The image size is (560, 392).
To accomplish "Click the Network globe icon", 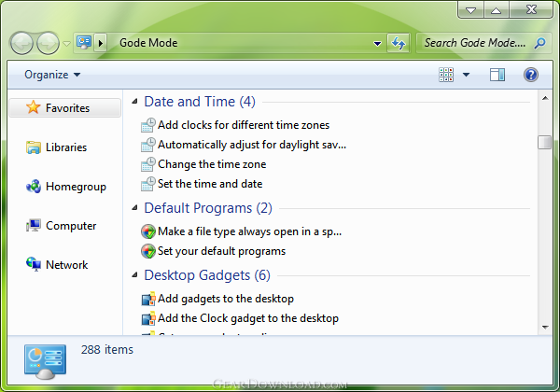I will (34, 264).
